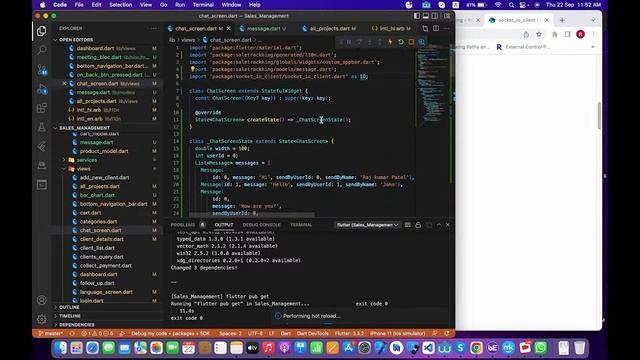This screenshot has width=640, height=360.
Task: Open new Chrome tab with plus button
Action: point(562,20)
